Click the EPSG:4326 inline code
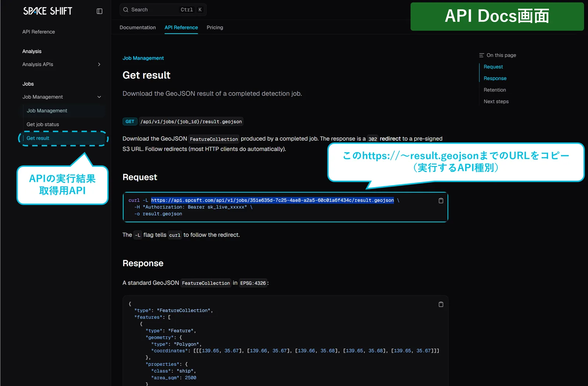 pos(253,283)
